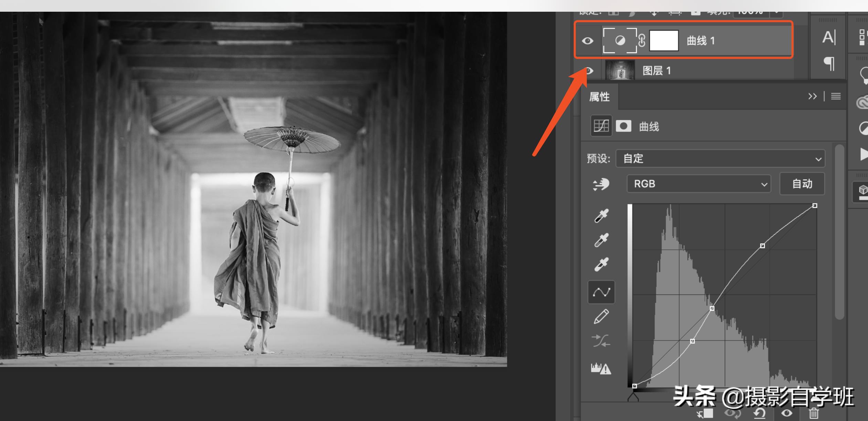Select the masks icon in Properties
This screenshot has width=868, height=421.
point(623,126)
